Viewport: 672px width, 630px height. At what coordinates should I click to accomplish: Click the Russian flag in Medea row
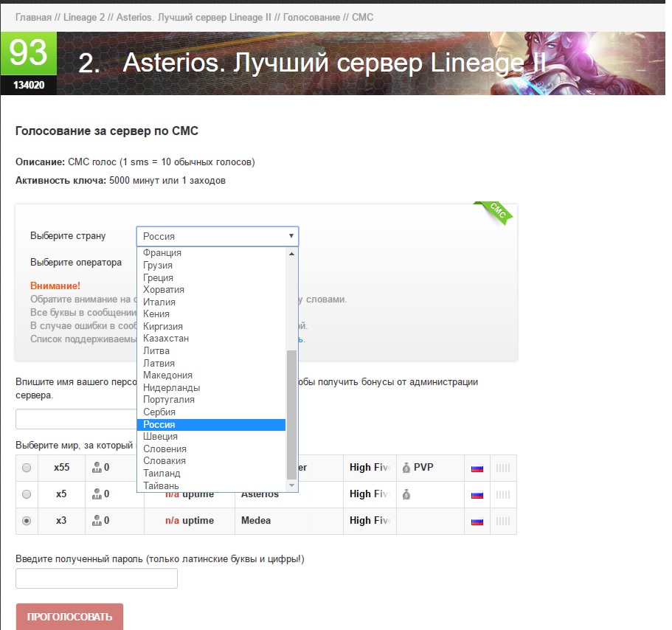click(x=477, y=522)
